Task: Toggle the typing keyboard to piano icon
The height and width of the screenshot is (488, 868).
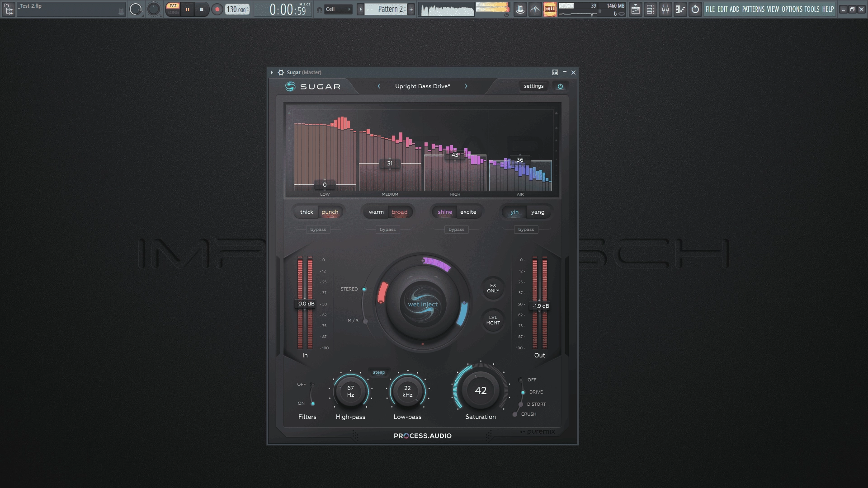Action: (550, 9)
